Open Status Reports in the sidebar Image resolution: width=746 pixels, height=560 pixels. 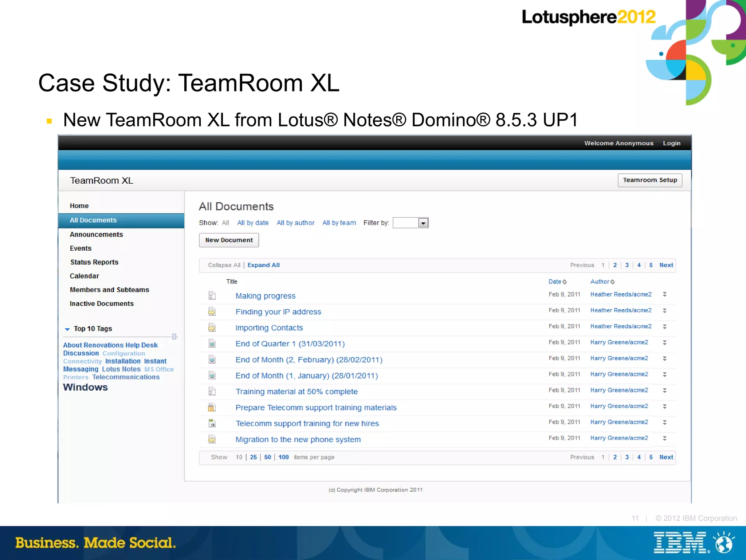94,262
